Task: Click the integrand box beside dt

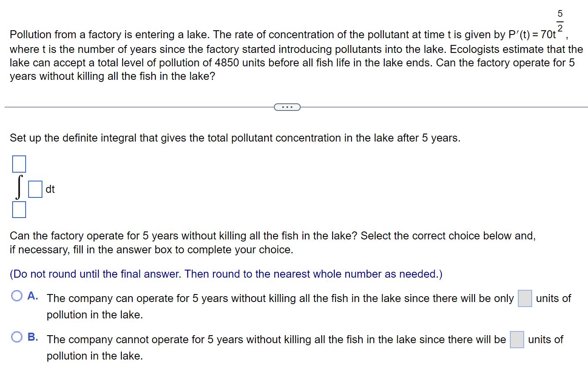Action: (34, 189)
